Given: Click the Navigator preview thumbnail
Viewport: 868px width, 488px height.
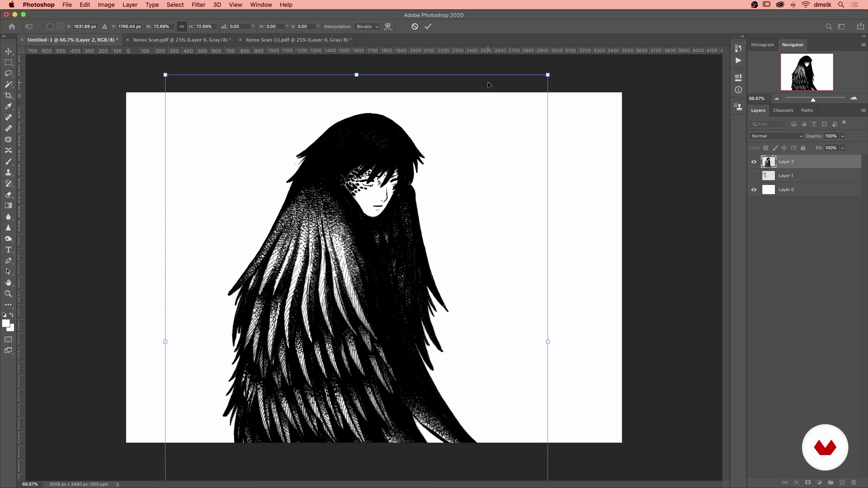Looking at the screenshot, I should click(x=807, y=72).
